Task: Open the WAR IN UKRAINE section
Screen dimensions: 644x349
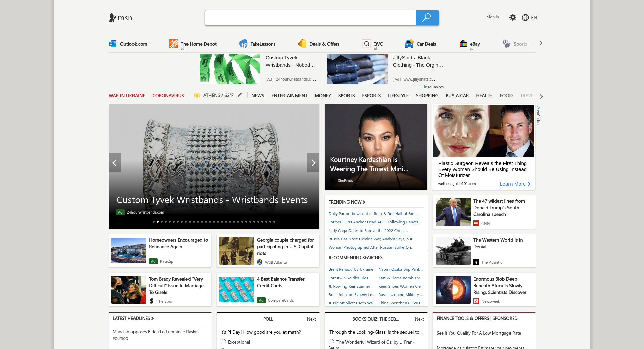Action: coord(127,96)
